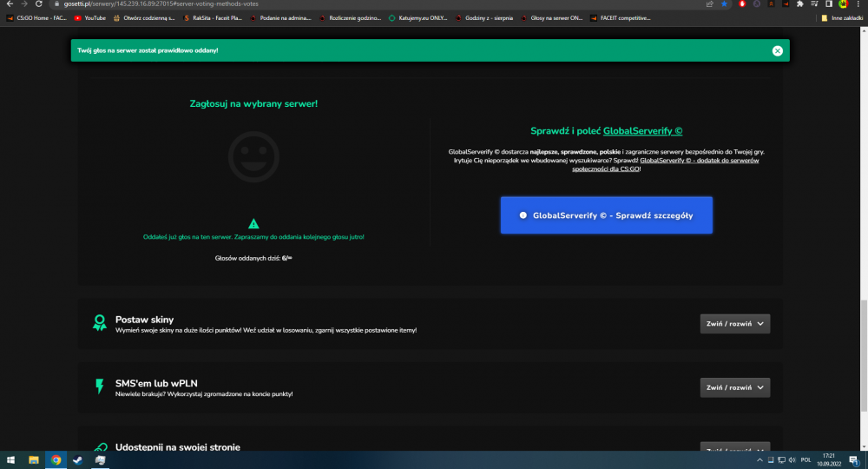Open the side panel icon in the toolbar

coord(829,3)
